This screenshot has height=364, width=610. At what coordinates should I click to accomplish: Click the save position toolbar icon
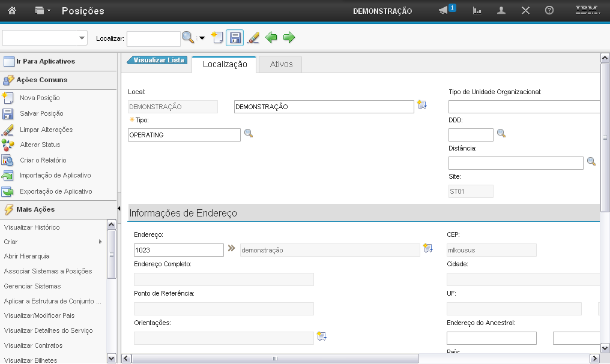pyautogui.click(x=234, y=38)
